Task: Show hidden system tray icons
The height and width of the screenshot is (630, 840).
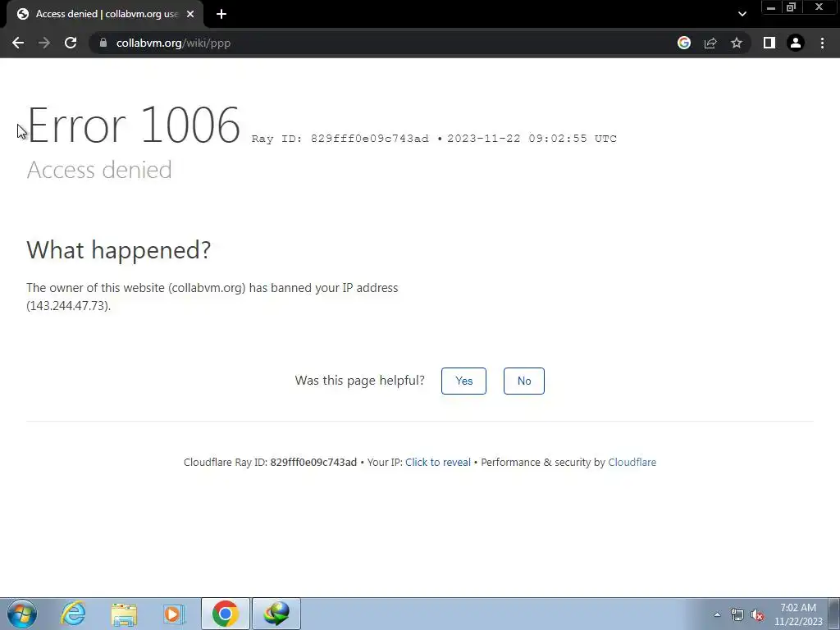Action: (717, 614)
